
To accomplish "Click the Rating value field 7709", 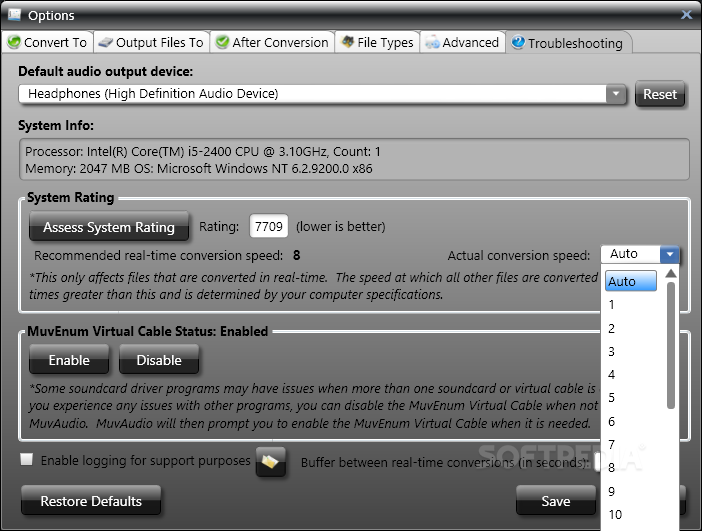I will click(x=269, y=226).
